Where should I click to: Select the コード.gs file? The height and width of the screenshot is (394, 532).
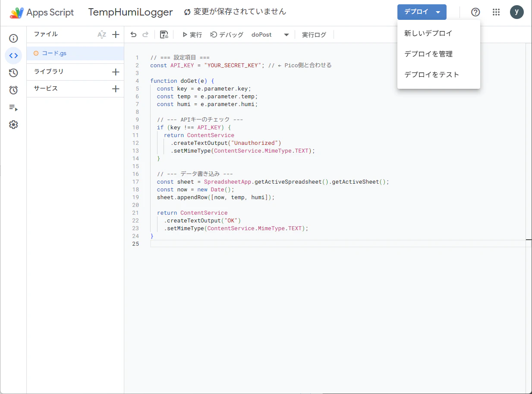[76, 53]
